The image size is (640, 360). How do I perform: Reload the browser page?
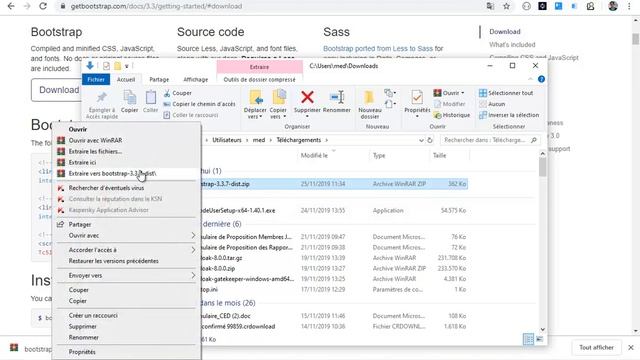(42, 6)
